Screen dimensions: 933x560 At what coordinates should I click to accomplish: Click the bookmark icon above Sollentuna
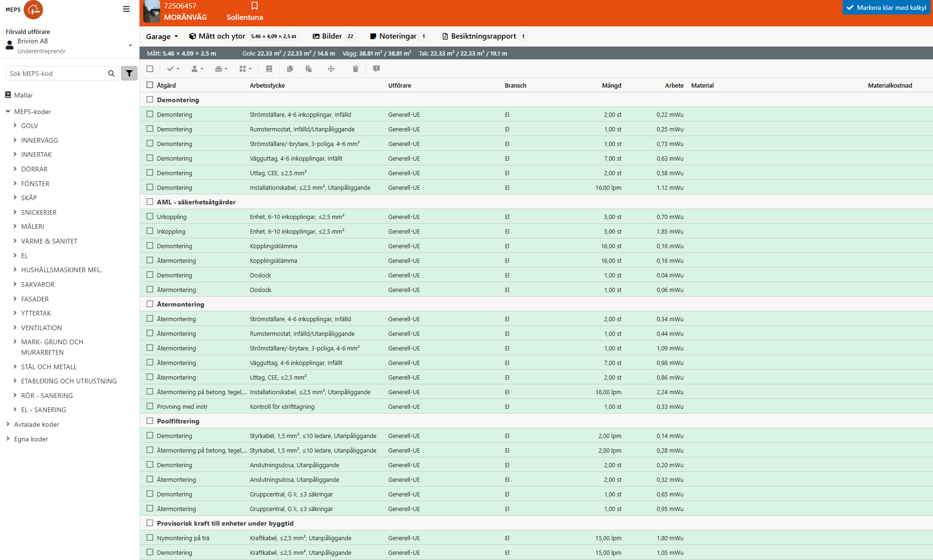coord(254,6)
